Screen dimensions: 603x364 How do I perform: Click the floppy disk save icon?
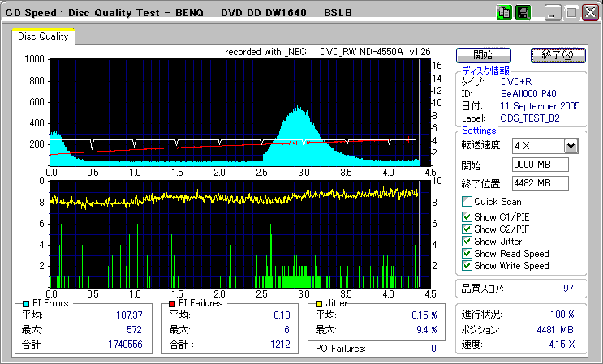522,13
